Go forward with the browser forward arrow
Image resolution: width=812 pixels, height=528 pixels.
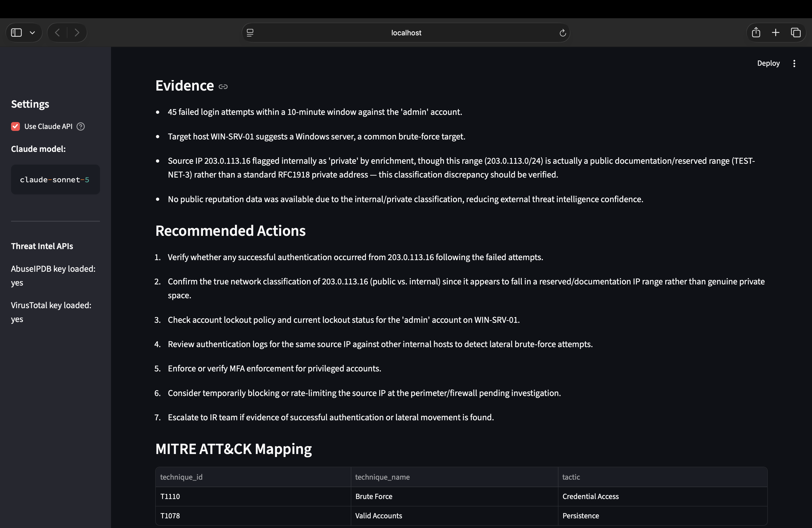pos(77,33)
